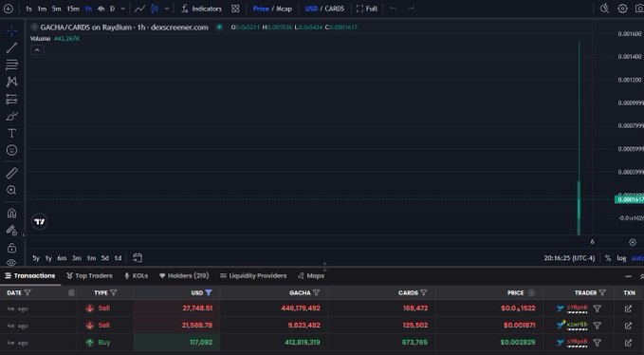
Task: Open the Indicators menu
Action: point(202,9)
